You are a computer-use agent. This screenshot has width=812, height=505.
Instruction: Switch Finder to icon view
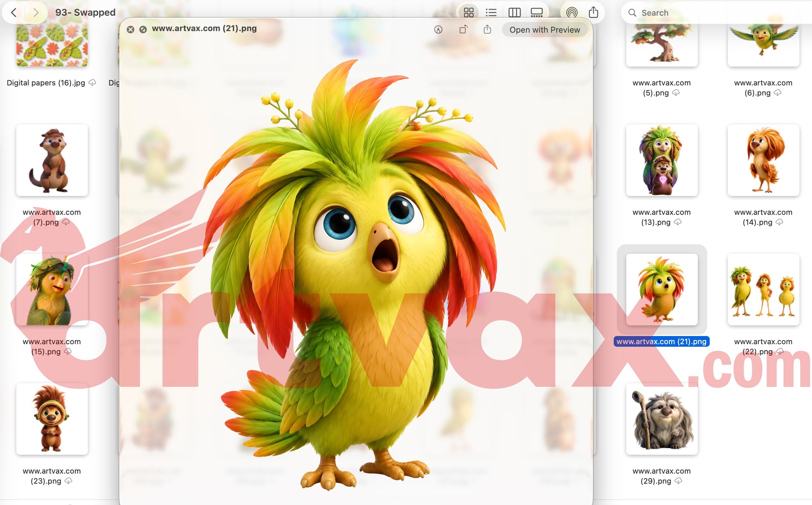click(468, 13)
